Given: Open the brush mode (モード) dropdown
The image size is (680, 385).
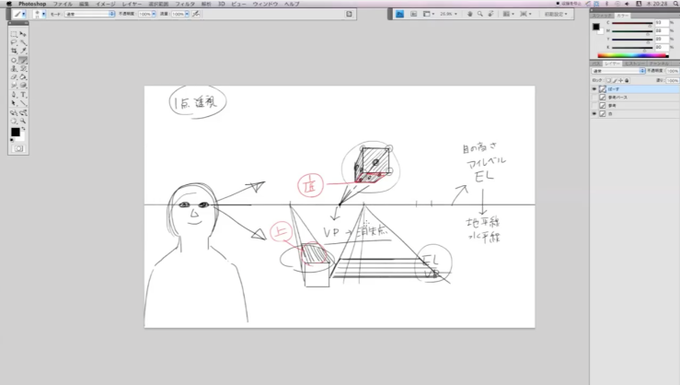Looking at the screenshot, I should 89,14.
